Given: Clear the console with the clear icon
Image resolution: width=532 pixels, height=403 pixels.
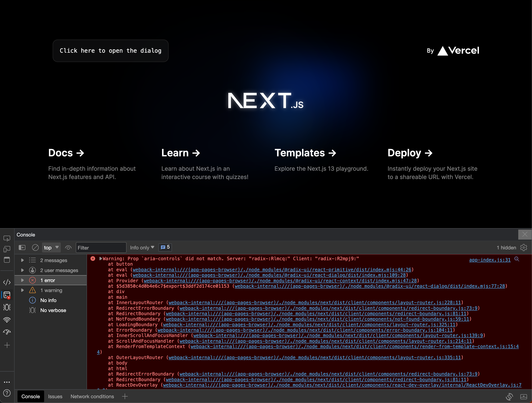Looking at the screenshot, I should (x=35, y=247).
